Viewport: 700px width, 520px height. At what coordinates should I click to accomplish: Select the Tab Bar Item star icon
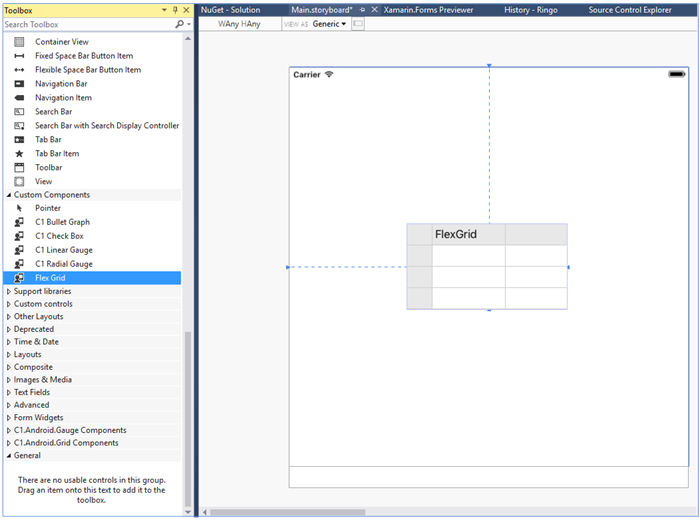(x=19, y=154)
